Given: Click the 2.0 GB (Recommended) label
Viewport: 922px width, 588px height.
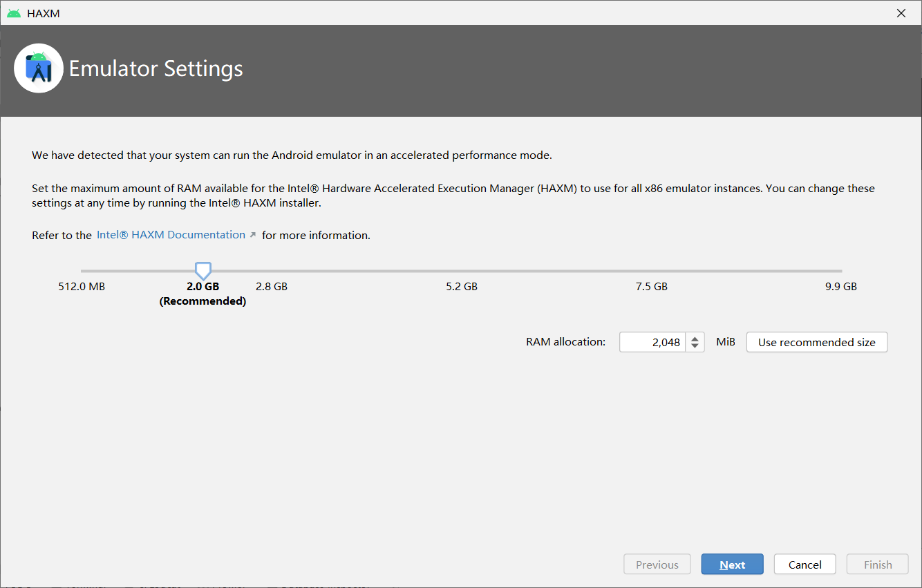Looking at the screenshot, I should click(203, 294).
